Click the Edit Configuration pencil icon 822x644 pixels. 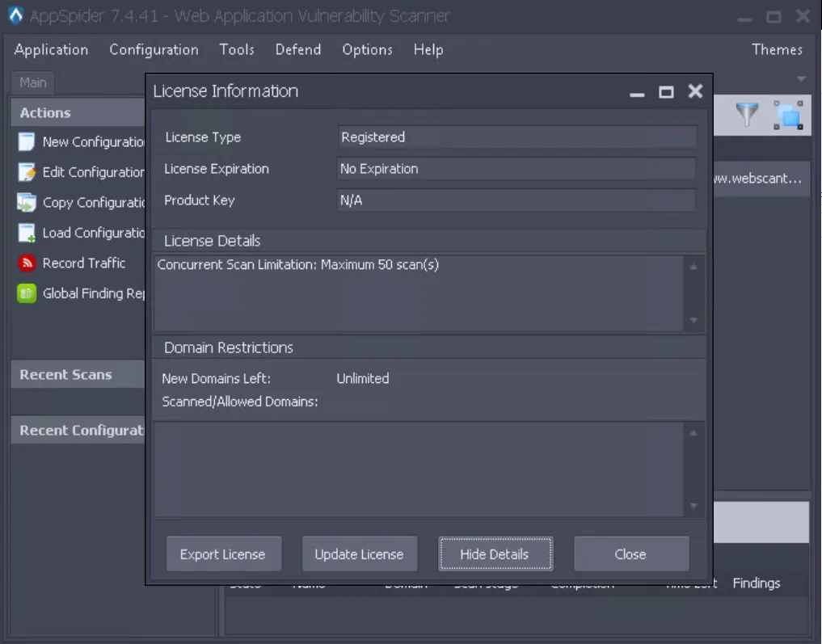point(26,172)
